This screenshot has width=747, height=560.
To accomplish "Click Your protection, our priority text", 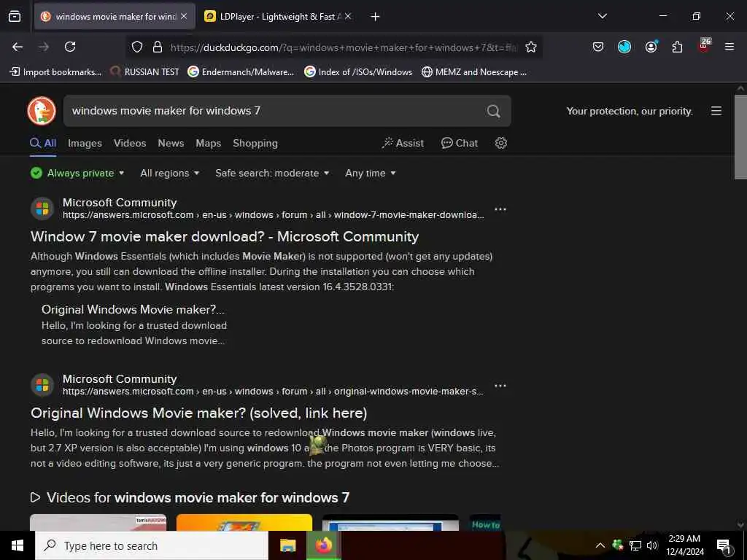I will (630, 111).
